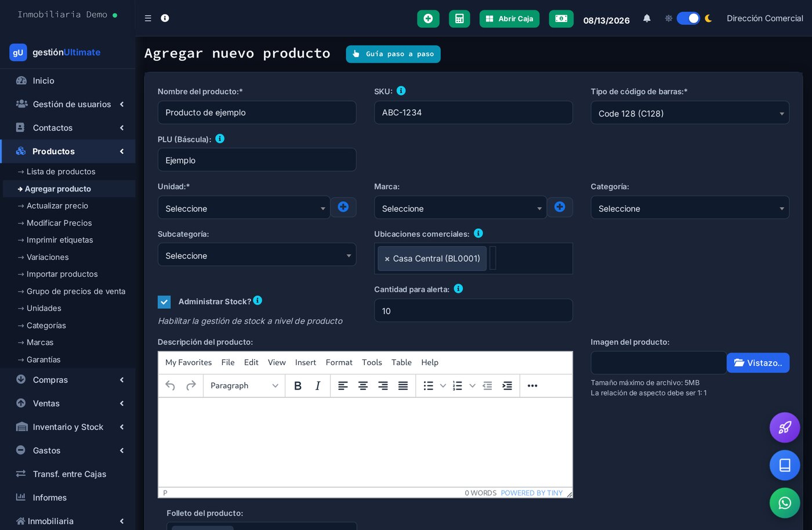
Task: Expand the Contactos sidebar menu
Action: click(68, 128)
